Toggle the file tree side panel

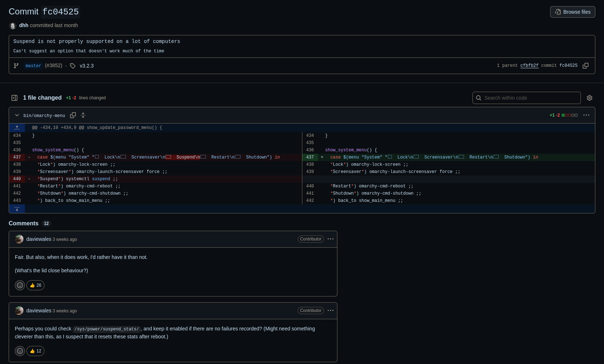(14, 98)
